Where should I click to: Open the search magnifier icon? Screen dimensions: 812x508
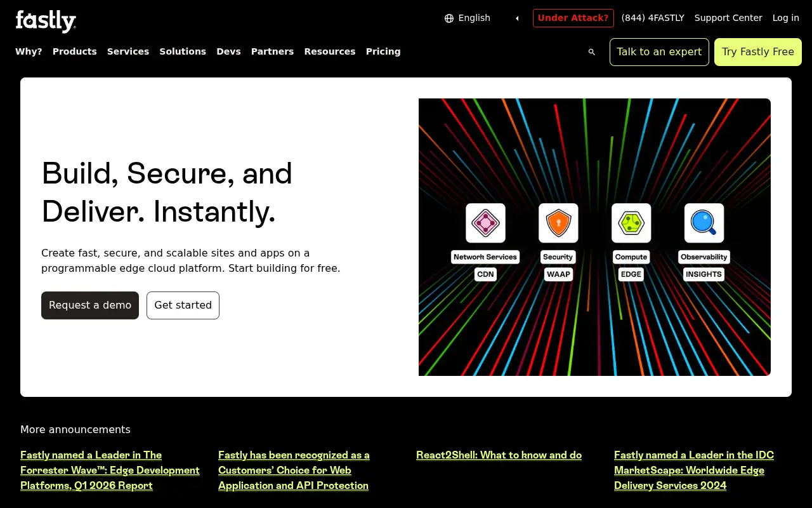click(592, 52)
